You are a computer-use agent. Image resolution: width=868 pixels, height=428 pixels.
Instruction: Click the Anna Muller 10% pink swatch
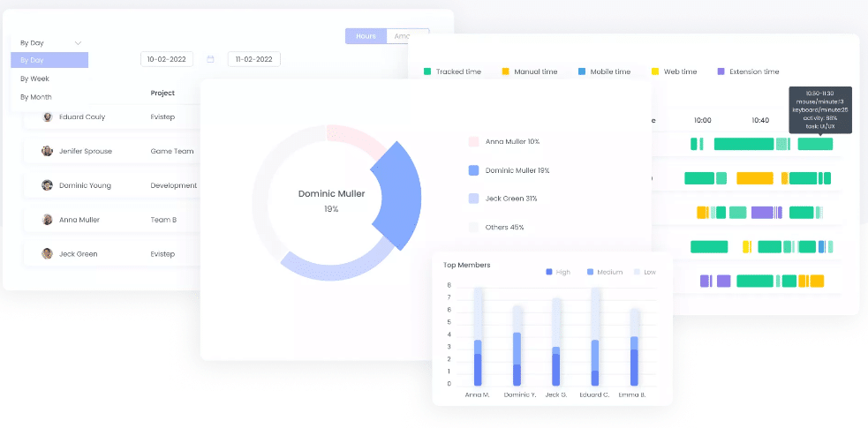point(473,141)
